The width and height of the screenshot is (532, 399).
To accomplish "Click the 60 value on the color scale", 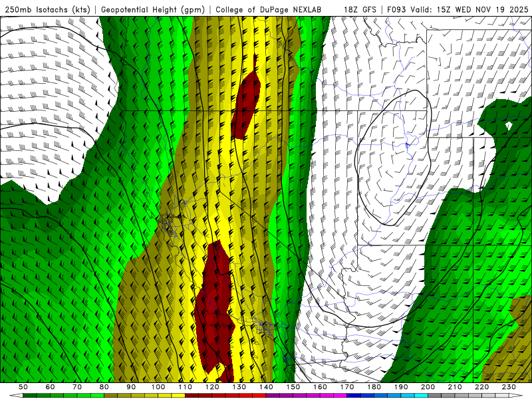I will click(x=50, y=387).
